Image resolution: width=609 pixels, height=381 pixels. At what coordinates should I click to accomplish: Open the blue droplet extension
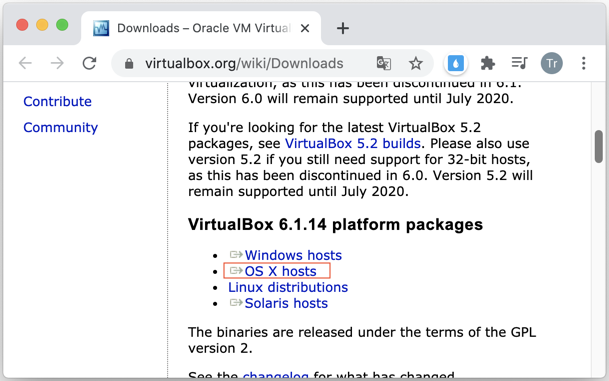[456, 63]
